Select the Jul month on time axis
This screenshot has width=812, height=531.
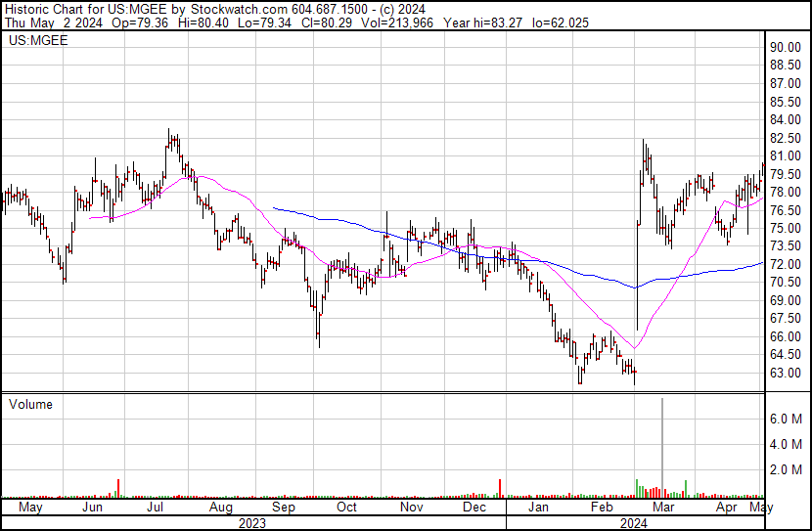pos(156,509)
